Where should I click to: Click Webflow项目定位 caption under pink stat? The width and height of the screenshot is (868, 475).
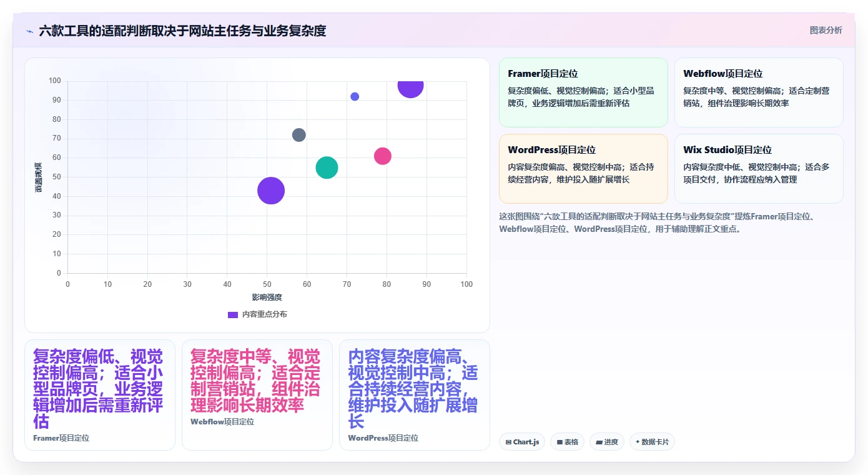coord(222,422)
